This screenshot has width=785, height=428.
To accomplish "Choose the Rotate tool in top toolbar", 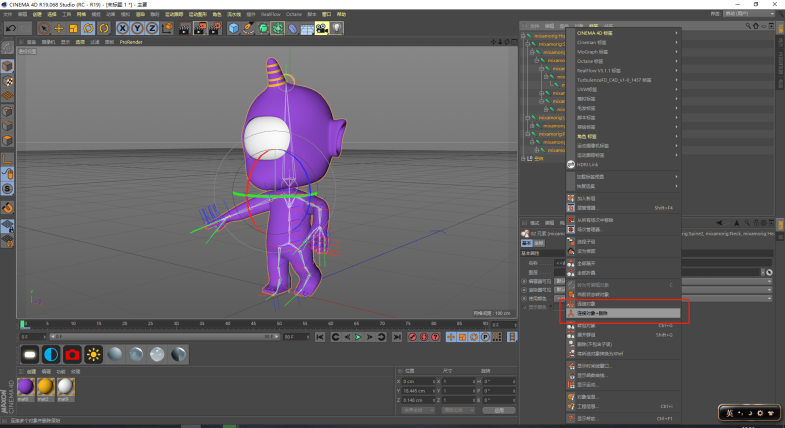I will pos(89,28).
